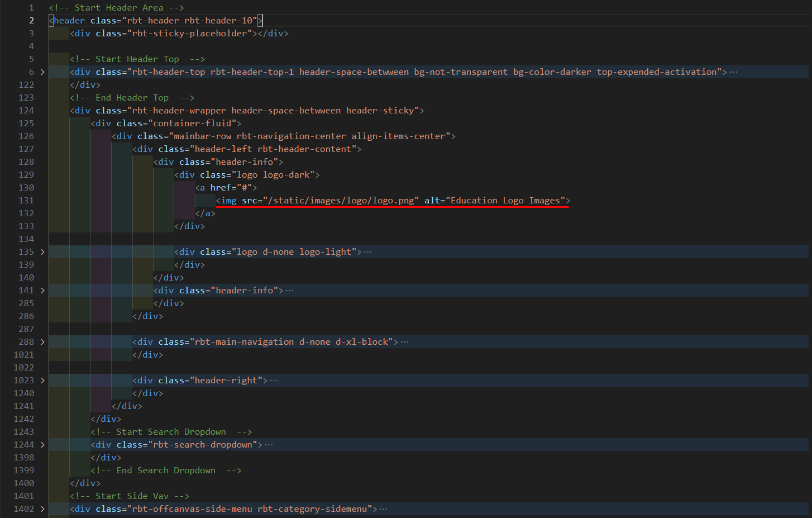The image size is (812, 518).
Task: Click line number 1399 in the gutter
Action: [x=23, y=471]
